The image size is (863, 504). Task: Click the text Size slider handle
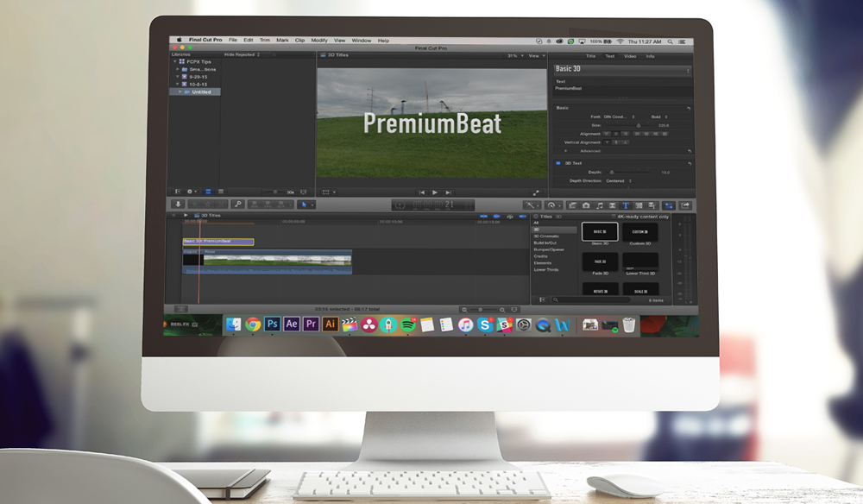[639, 125]
